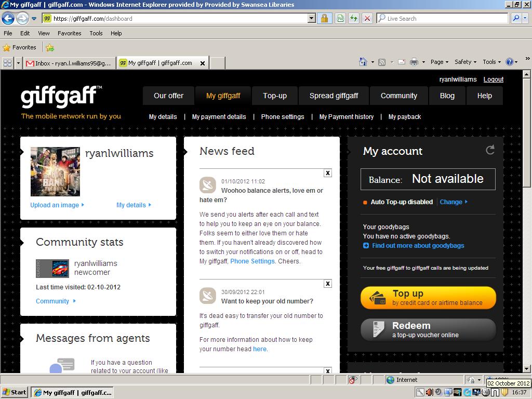Click the refresh icon in My account
532x399 pixels.
(490, 150)
